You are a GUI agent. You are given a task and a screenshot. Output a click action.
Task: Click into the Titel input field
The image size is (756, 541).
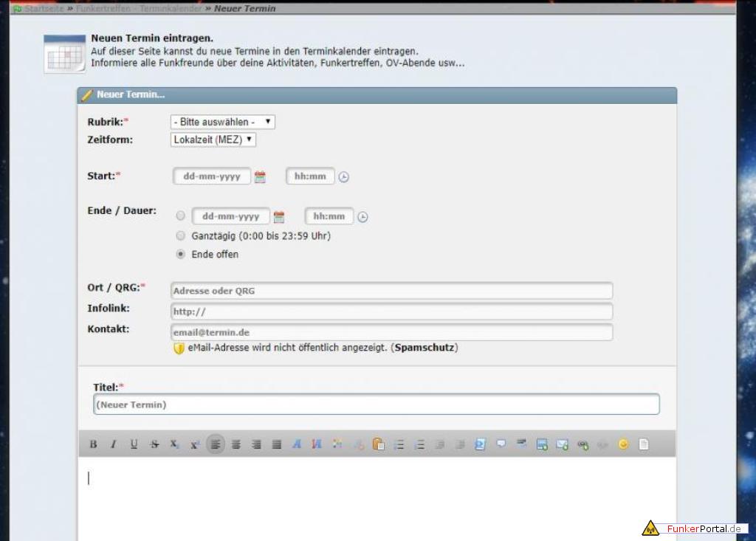tap(376, 404)
